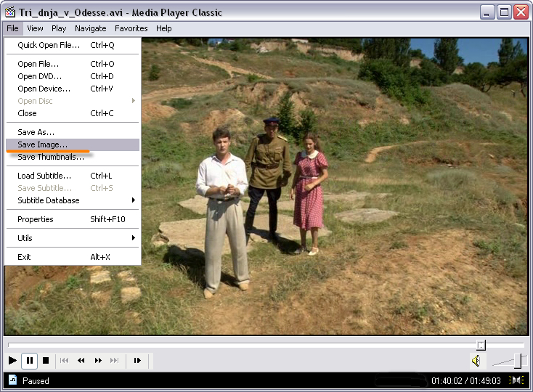Screen dimensions: 533x392
Task: Select Open Device... menu entry
Action: pos(73,89)
